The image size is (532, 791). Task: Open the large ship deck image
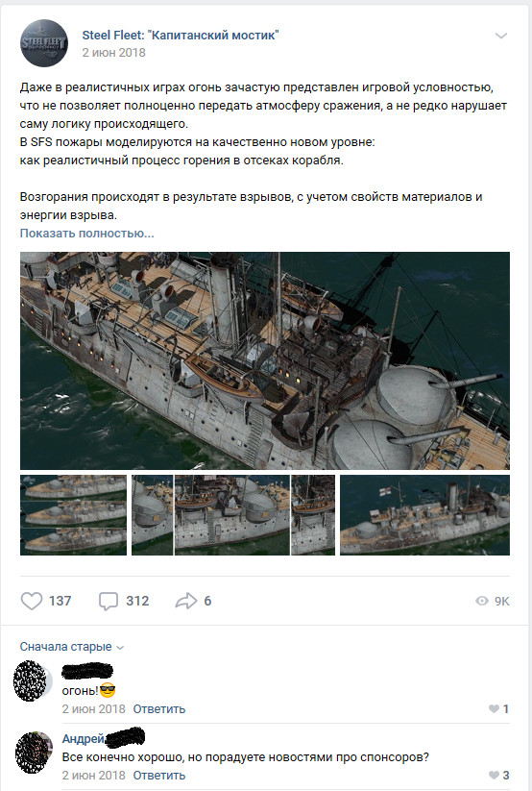click(x=265, y=360)
